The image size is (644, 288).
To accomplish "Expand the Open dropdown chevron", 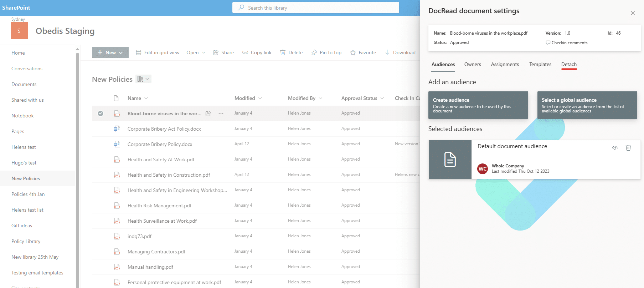I will (203, 52).
